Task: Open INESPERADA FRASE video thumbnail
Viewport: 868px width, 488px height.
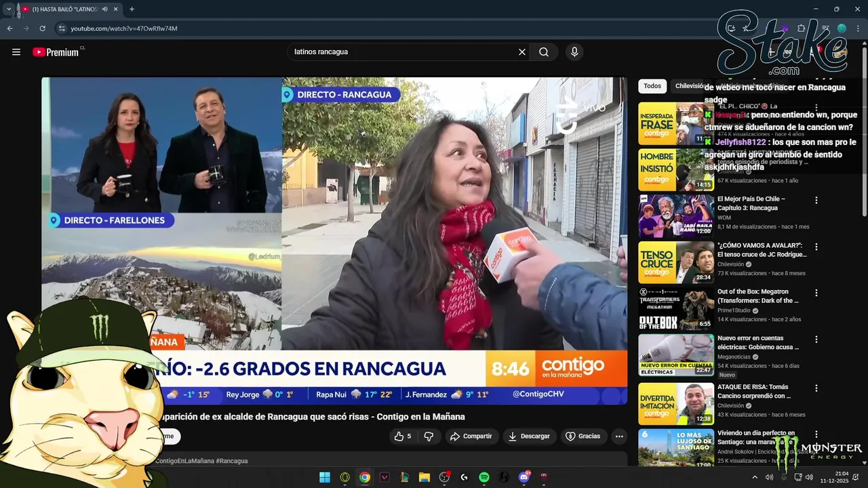Action: click(676, 123)
